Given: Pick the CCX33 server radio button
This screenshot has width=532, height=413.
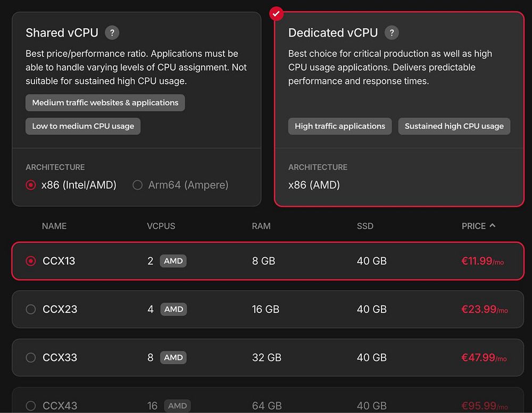Looking at the screenshot, I should pyautogui.click(x=31, y=358).
